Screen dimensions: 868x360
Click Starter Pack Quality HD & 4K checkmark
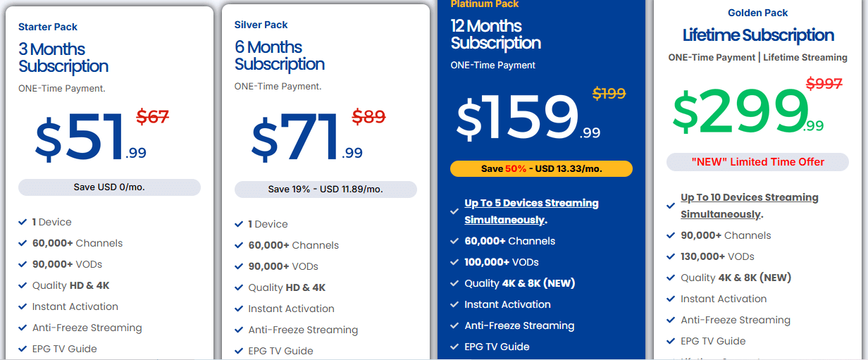pyautogui.click(x=23, y=285)
